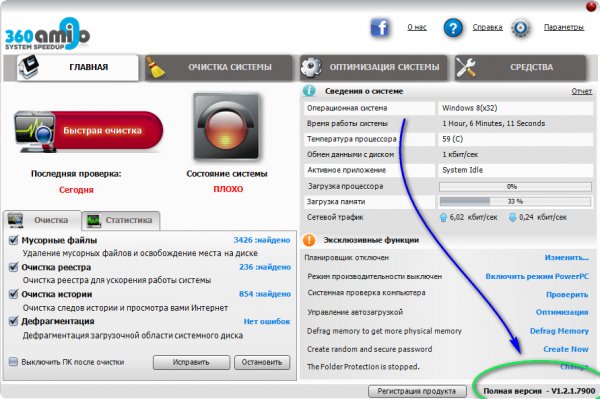Click the Defrag Memory link
Viewport: 600px width, 399px height.
pos(559,331)
